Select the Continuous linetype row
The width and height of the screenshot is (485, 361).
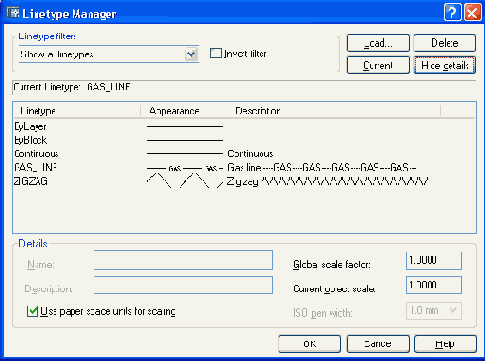tap(244, 154)
